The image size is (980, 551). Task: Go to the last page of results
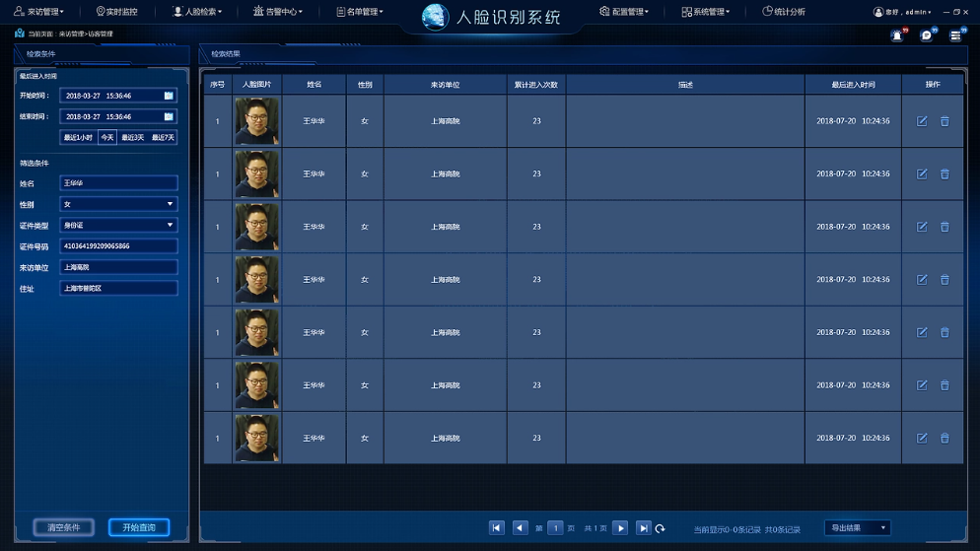tap(643, 528)
